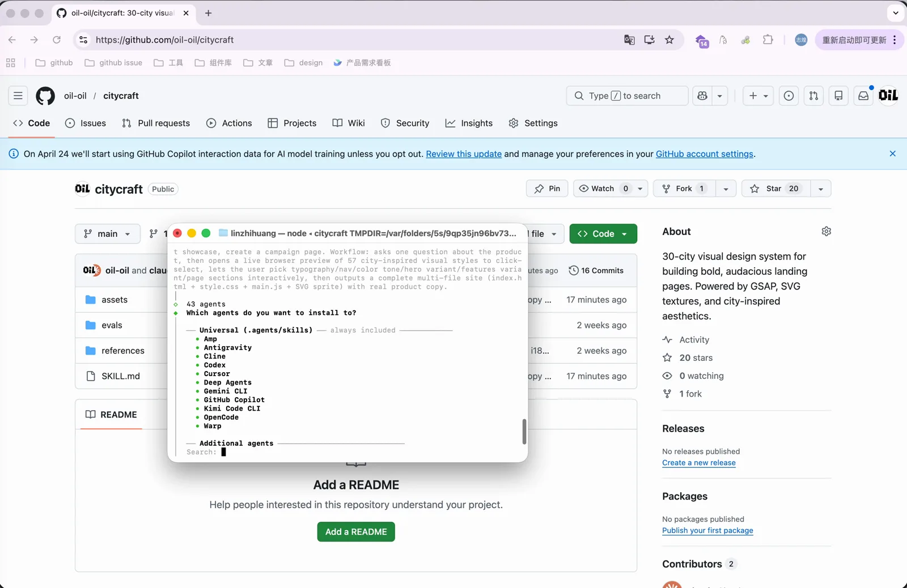Open the Fork options dropdown arrow
Image resolution: width=907 pixels, height=588 pixels.
[726, 189]
